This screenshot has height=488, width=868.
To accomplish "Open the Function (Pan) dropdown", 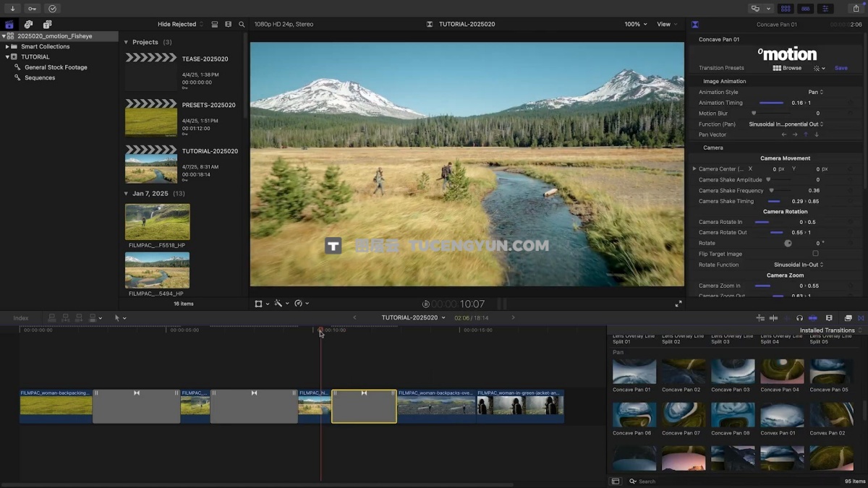I will tap(786, 124).
